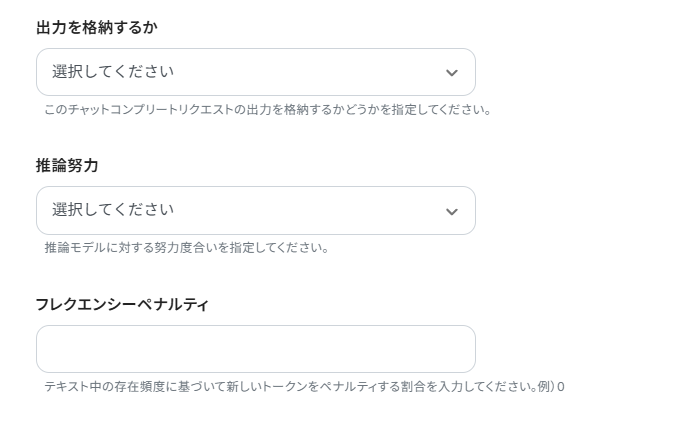
Task: Focus the フレクエンシーペナルティ text input
Action: pyautogui.click(x=255, y=349)
